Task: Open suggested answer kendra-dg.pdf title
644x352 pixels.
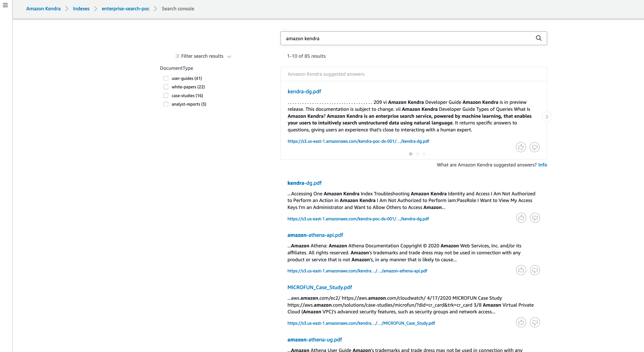Action: [x=304, y=91]
